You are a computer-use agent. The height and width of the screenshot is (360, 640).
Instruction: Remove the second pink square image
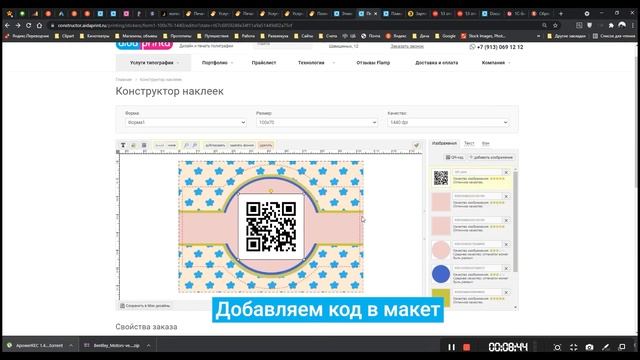click(x=506, y=220)
